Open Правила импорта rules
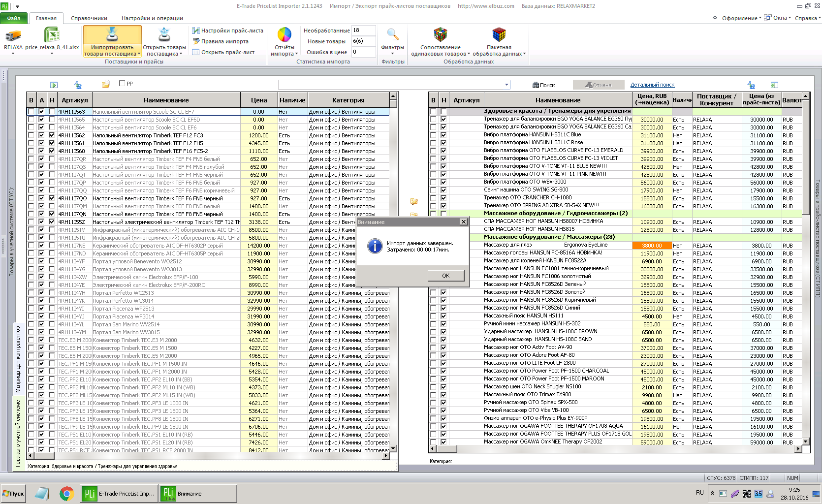Screen dimensions: 822x504 click(x=220, y=41)
